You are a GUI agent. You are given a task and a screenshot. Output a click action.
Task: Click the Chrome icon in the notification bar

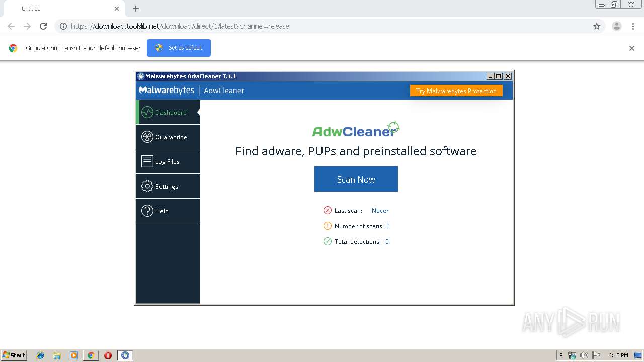13,48
